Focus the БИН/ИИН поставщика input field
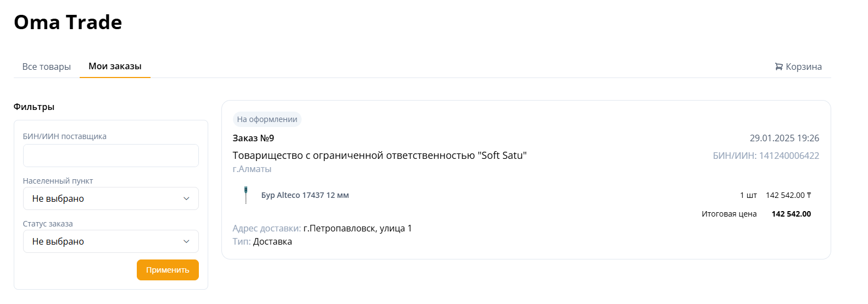 point(110,156)
